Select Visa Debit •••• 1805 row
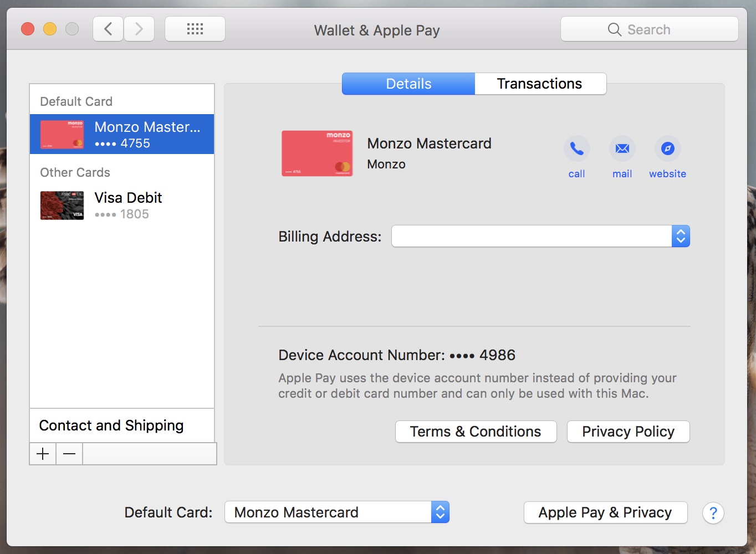The height and width of the screenshot is (554, 756). click(122, 206)
